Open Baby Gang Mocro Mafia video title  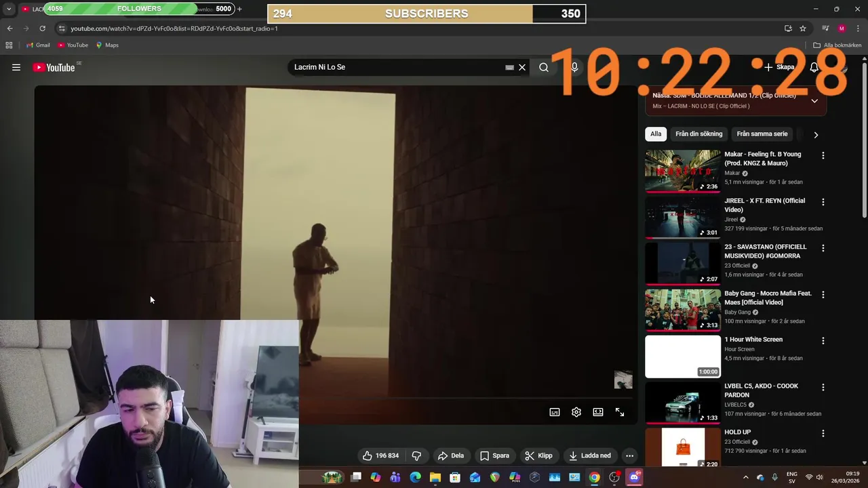click(x=768, y=298)
